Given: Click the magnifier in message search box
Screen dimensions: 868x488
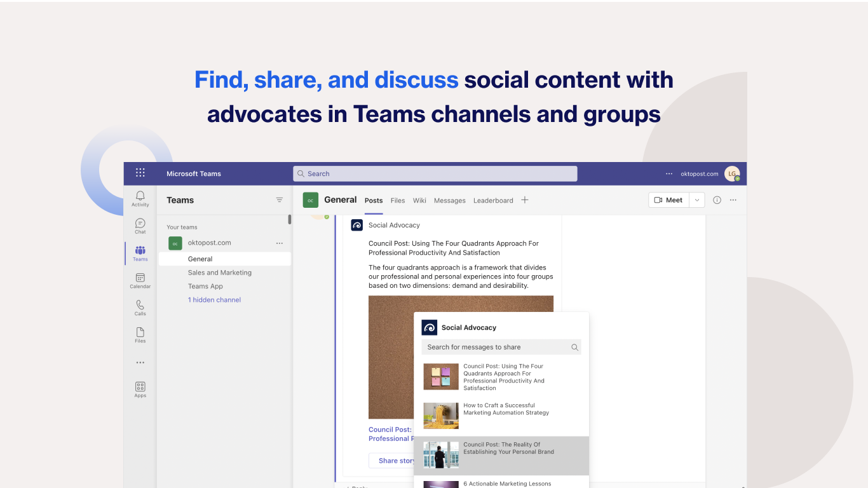Looking at the screenshot, I should pyautogui.click(x=574, y=347).
